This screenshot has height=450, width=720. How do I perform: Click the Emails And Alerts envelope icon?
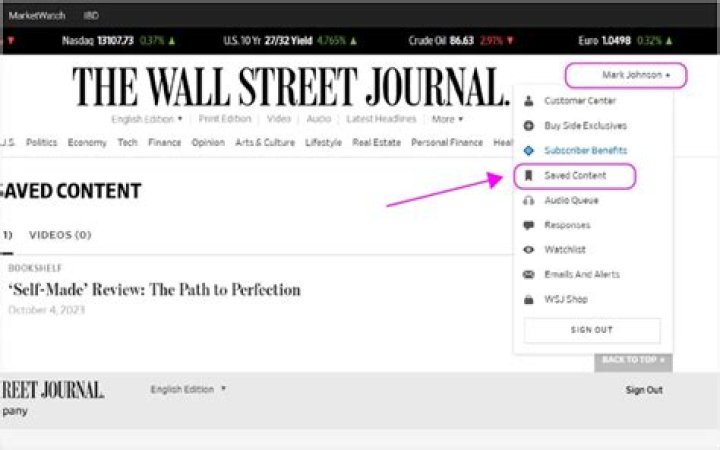point(528,274)
